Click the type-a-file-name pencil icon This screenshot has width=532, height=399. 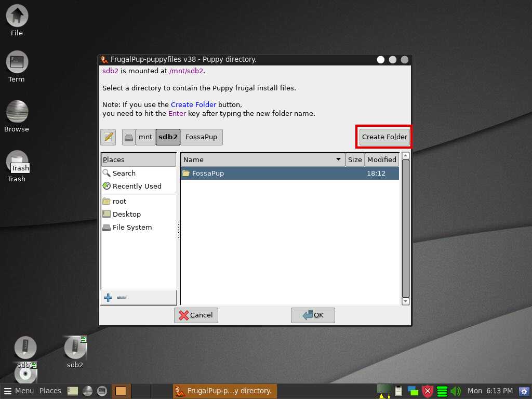click(108, 137)
